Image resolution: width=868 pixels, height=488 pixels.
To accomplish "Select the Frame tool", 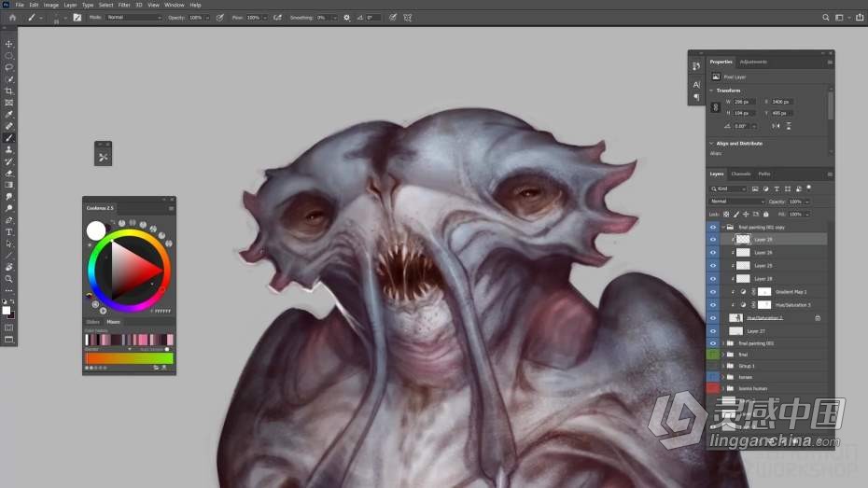I will [8, 103].
